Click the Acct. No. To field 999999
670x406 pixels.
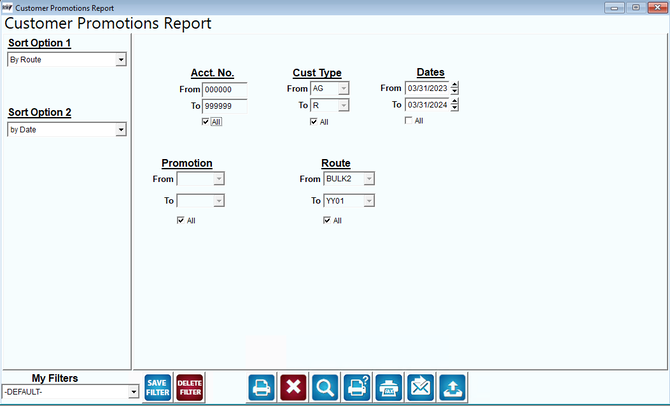click(x=224, y=106)
